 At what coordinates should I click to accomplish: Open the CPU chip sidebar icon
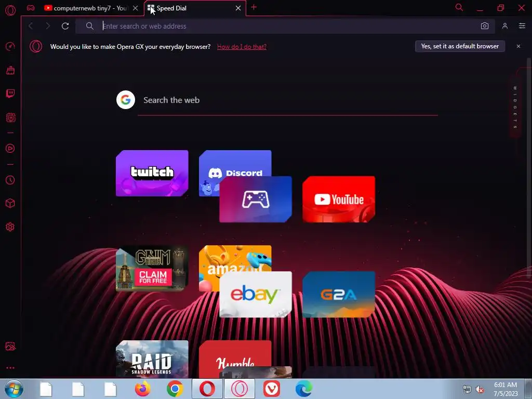pyautogui.click(x=10, y=118)
